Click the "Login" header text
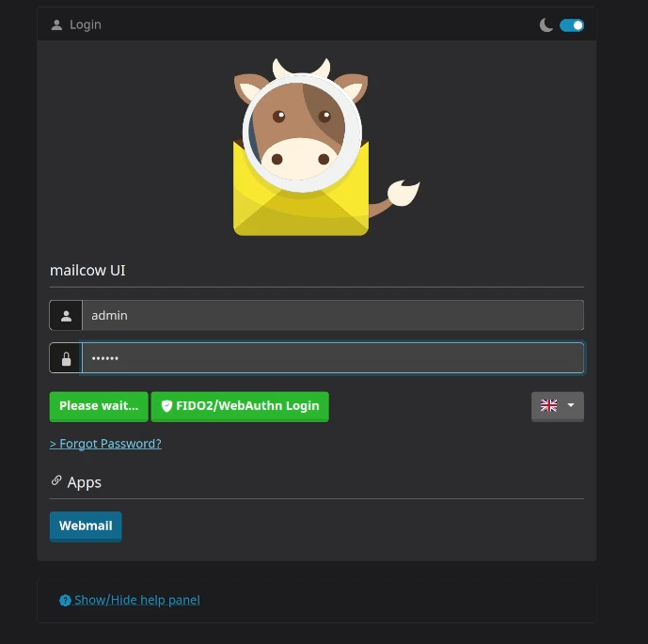Image resolution: width=648 pixels, height=644 pixels. 86,24
